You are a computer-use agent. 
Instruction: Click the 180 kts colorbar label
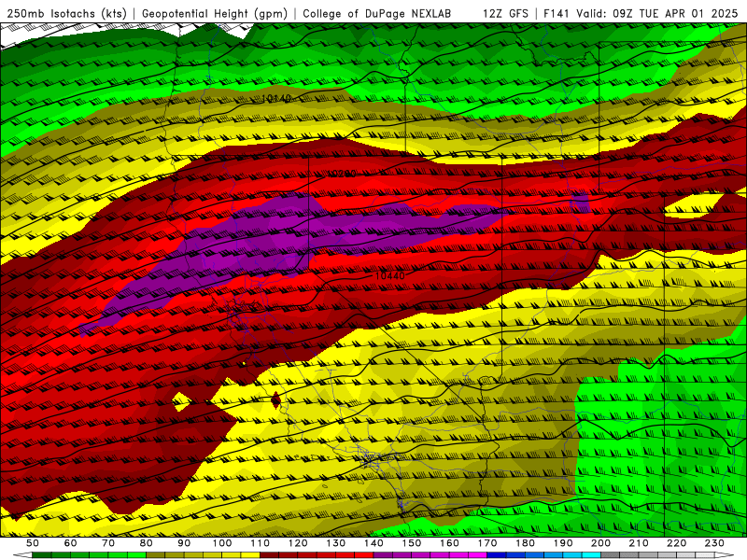(526, 543)
